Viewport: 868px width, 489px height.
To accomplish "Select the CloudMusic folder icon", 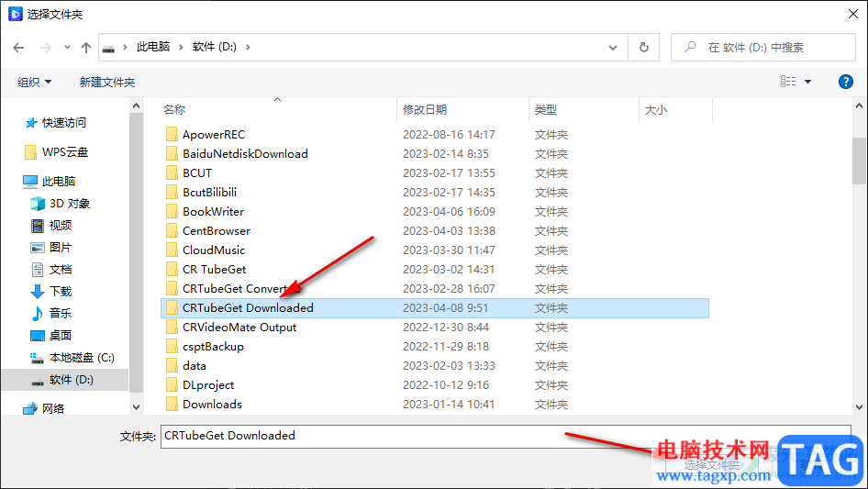I will 172,250.
